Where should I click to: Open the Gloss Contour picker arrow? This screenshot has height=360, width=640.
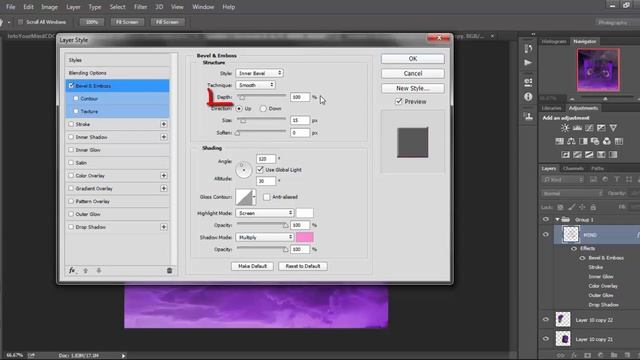pos(254,197)
